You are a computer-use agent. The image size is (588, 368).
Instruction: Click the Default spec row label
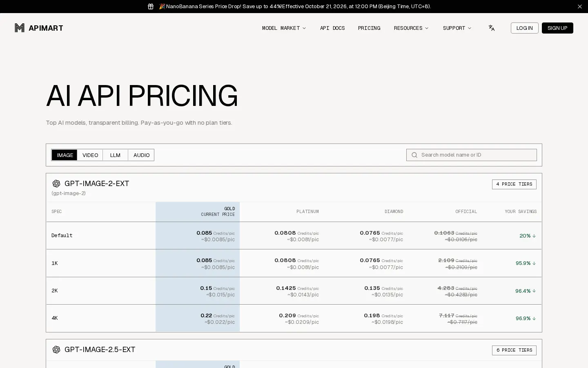[x=62, y=236]
